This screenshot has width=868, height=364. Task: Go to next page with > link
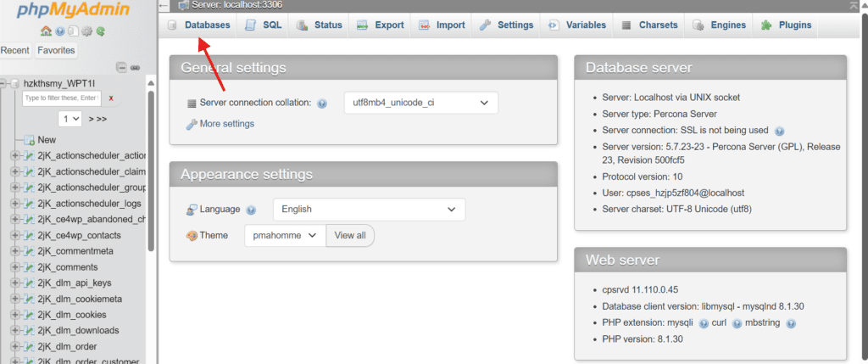click(92, 119)
